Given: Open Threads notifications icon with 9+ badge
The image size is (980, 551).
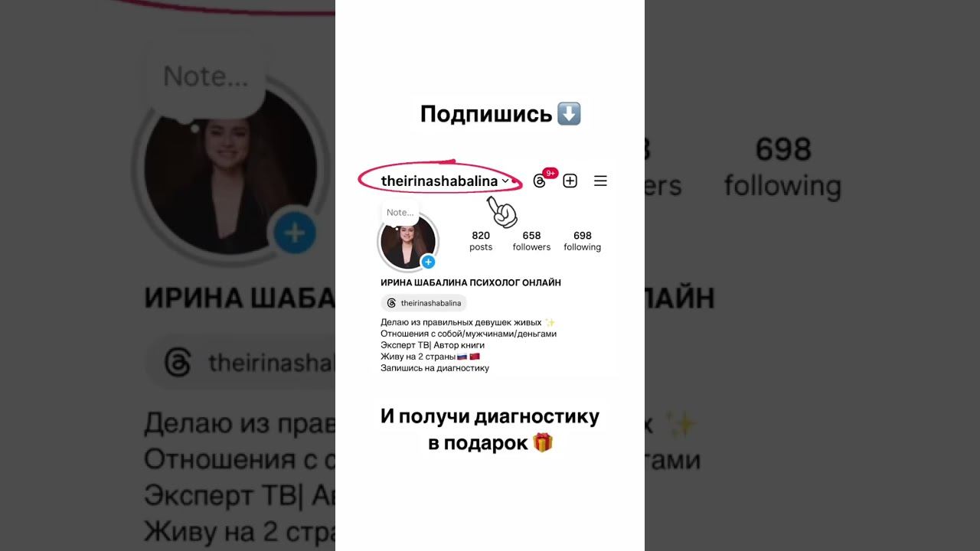Looking at the screenshot, I should 541,181.
